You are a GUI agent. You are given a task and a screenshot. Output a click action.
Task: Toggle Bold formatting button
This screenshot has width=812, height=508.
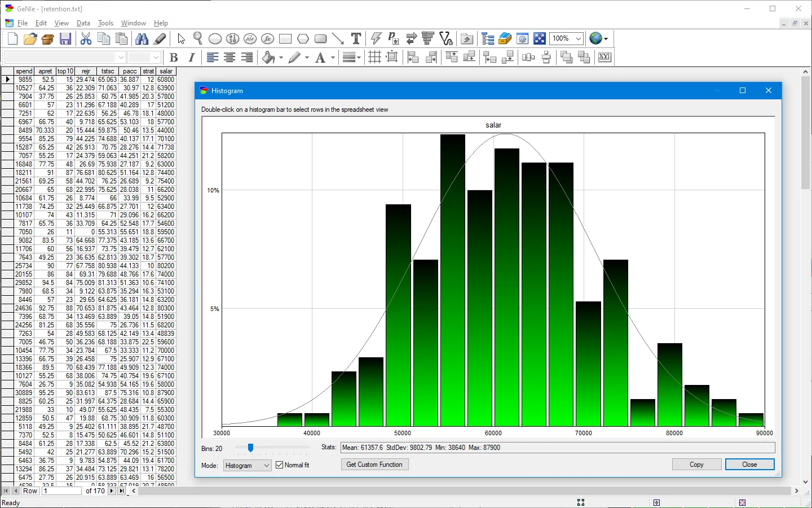174,58
